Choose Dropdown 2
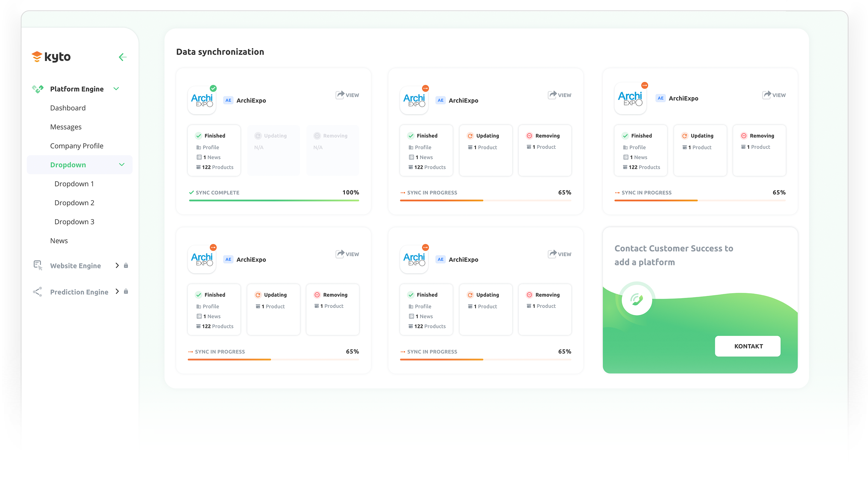 click(74, 203)
